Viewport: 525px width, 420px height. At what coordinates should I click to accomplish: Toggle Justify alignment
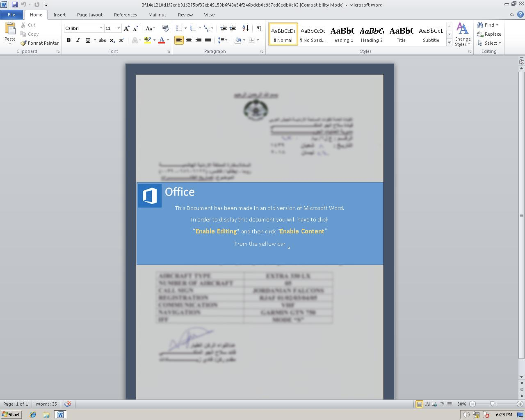[x=208, y=40]
